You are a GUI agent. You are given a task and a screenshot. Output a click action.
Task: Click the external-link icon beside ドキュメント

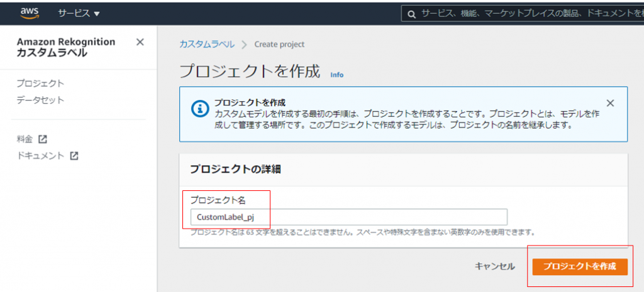tap(74, 156)
